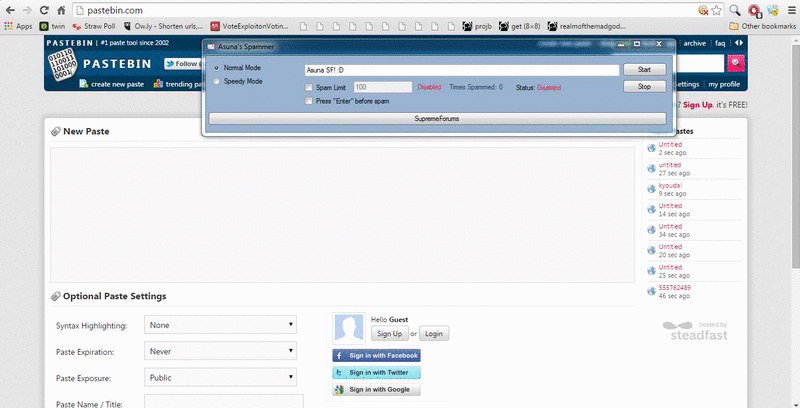Sign in with Facebook

tap(377, 355)
